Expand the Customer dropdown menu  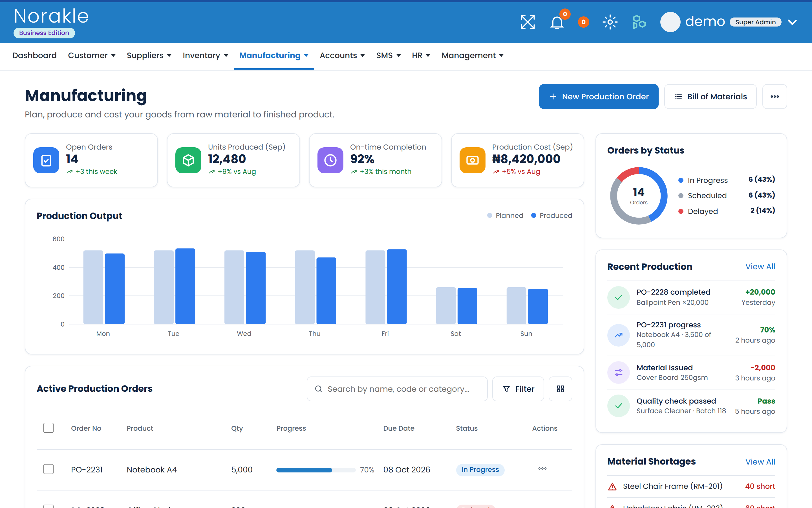[x=92, y=55]
